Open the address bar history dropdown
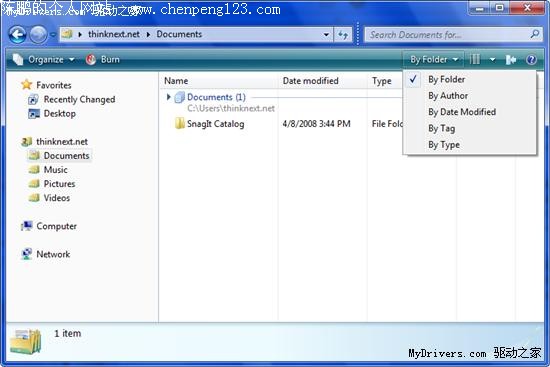Image resolution: width=550 pixels, height=367 pixels. 326,34
